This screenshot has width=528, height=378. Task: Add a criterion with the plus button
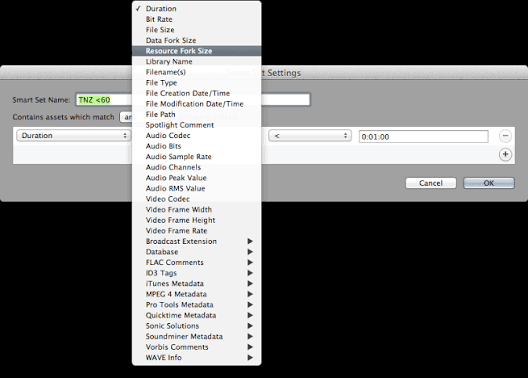click(505, 154)
